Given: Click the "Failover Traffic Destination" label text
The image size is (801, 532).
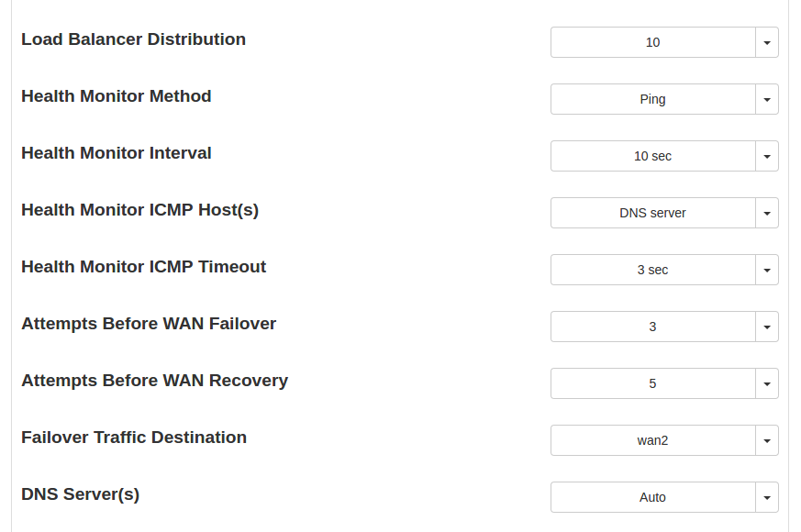Looking at the screenshot, I should (134, 438).
